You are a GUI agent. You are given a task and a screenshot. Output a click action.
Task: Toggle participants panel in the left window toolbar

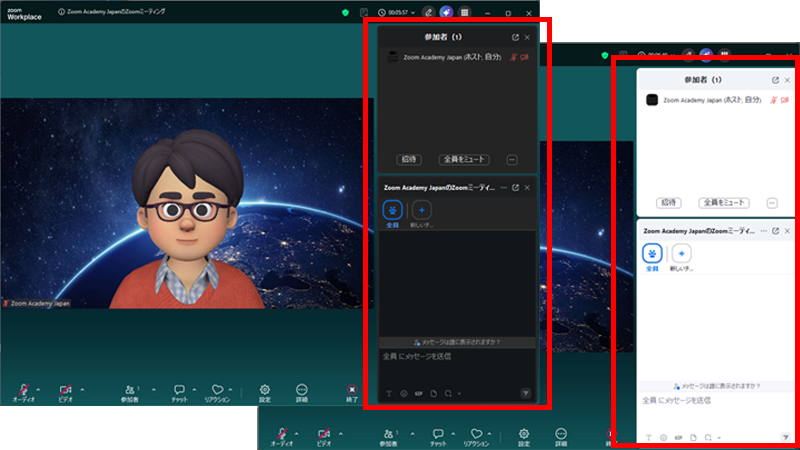(131, 390)
